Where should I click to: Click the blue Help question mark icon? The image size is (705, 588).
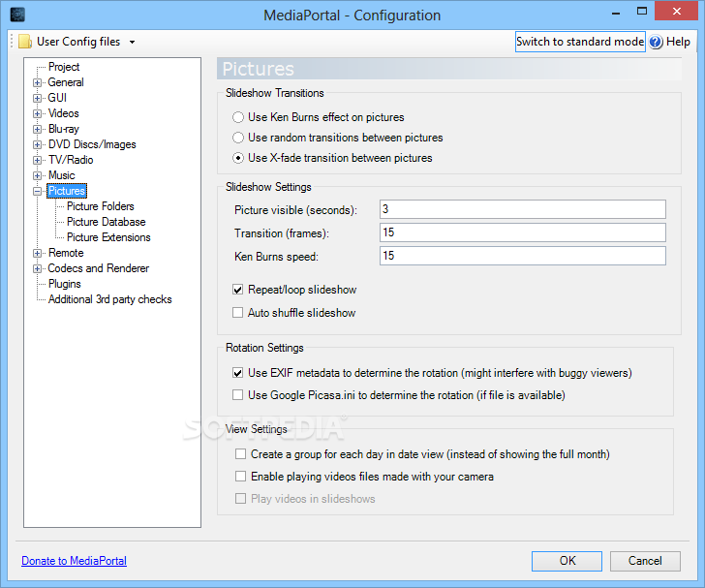coord(656,42)
